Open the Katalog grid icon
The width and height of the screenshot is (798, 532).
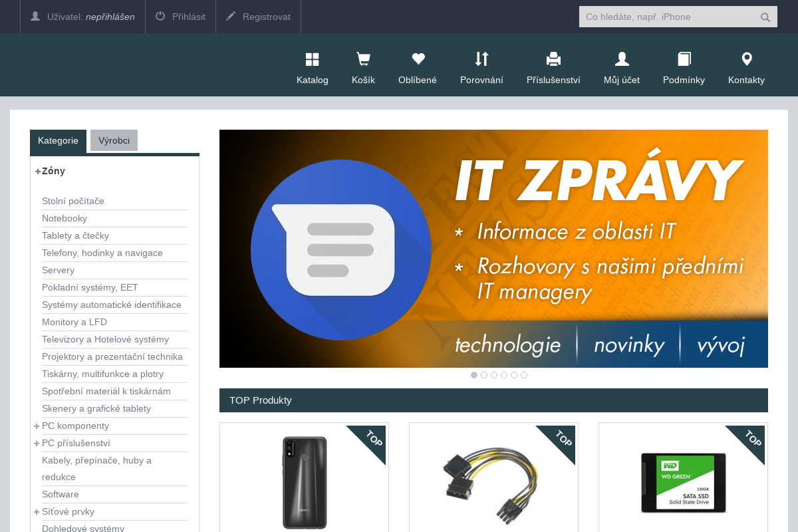312,59
